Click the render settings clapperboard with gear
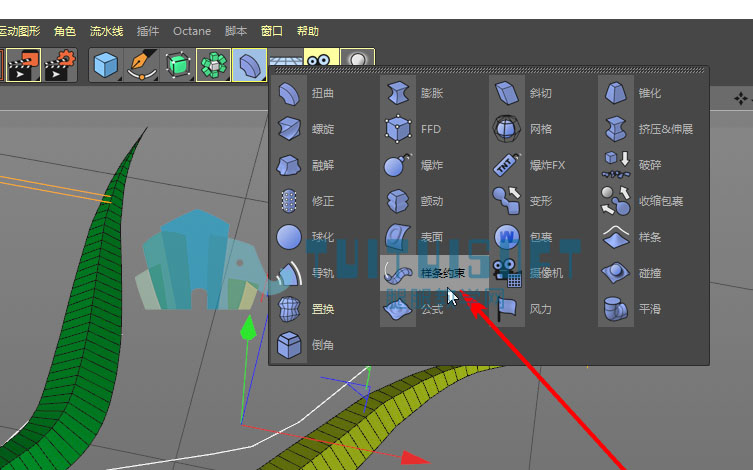753x470 pixels. pos(60,65)
